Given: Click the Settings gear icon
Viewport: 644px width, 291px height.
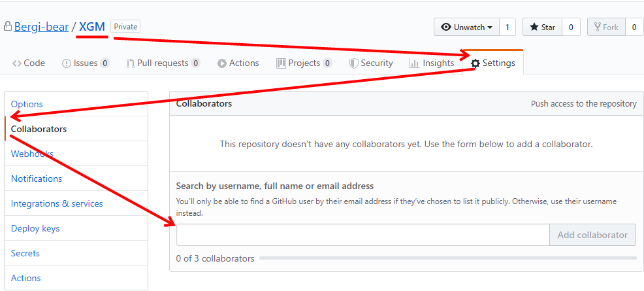Looking at the screenshot, I should [475, 63].
